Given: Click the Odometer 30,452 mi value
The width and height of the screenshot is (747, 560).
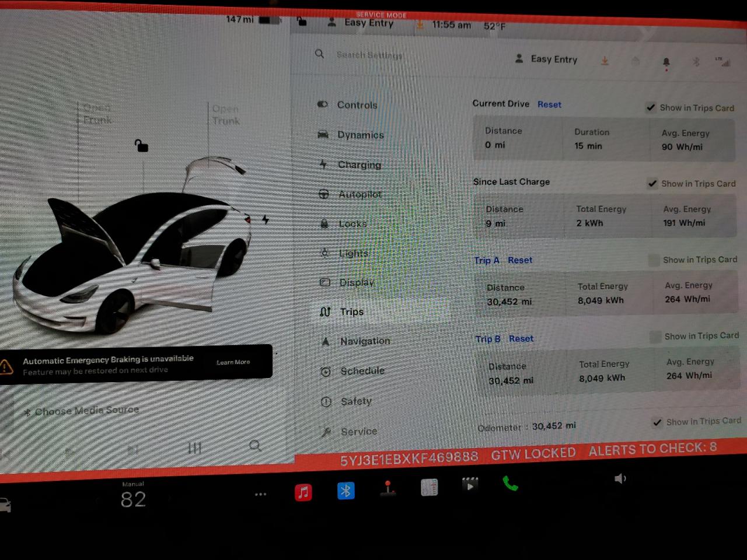Looking at the screenshot, I should [x=553, y=426].
